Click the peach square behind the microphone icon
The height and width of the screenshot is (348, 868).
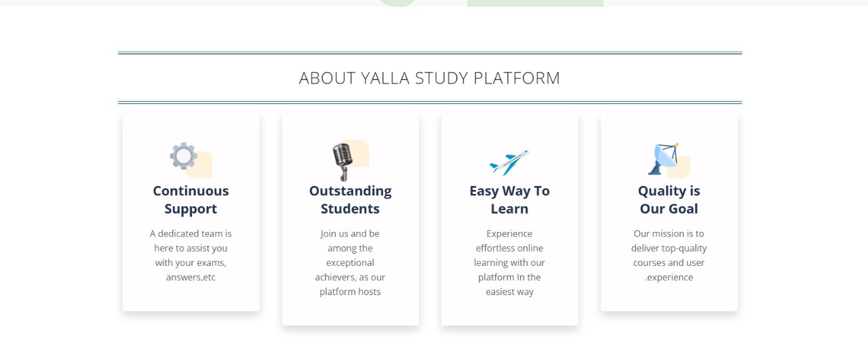[x=357, y=153]
